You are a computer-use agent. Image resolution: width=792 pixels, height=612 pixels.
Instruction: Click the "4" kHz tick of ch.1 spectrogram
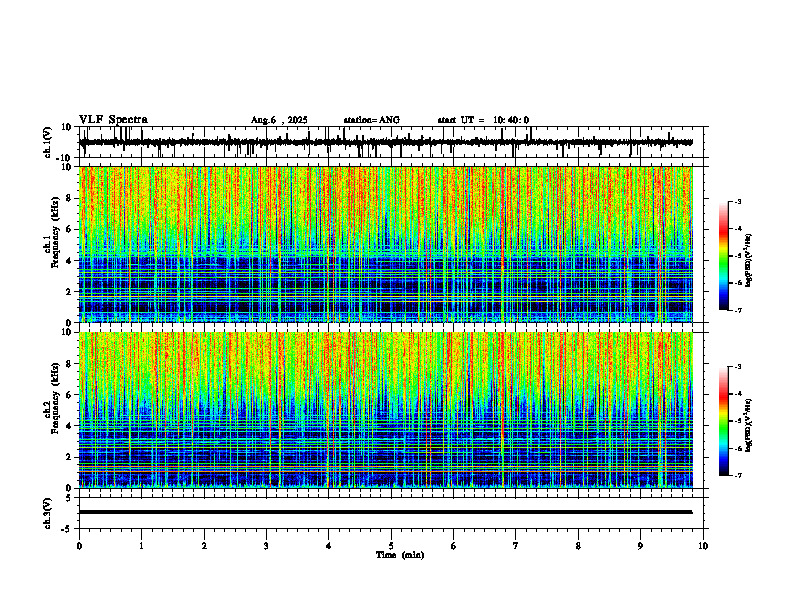(x=70, y=261)
